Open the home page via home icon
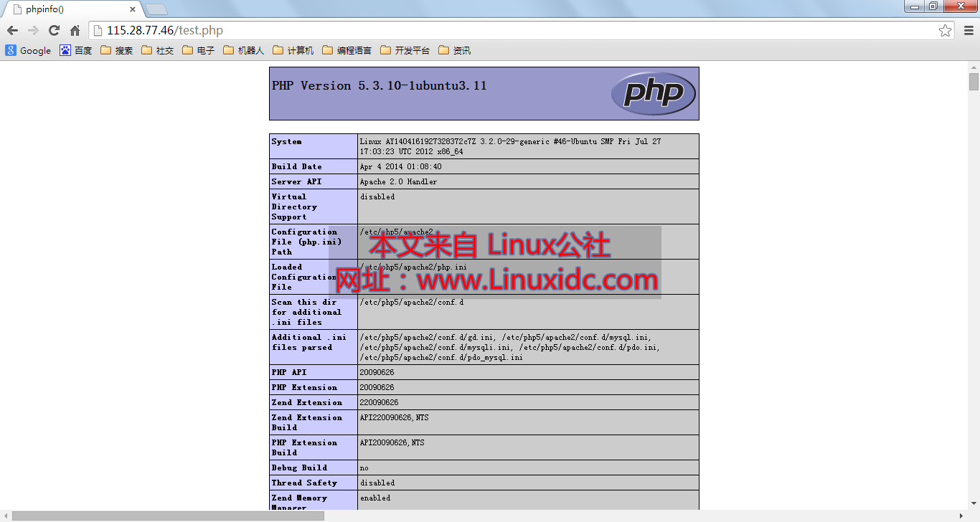980x522 pixels. pyautogui.click(x=74, y=30)
